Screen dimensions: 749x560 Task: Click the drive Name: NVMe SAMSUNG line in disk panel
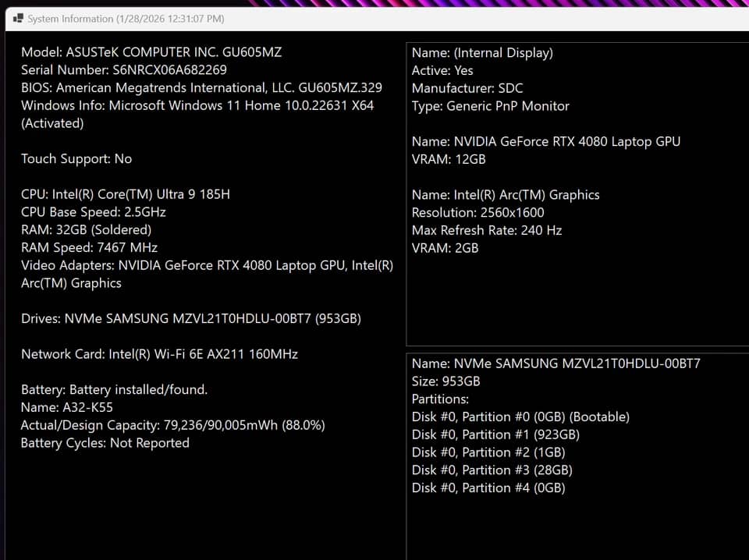tap(556, 363)
